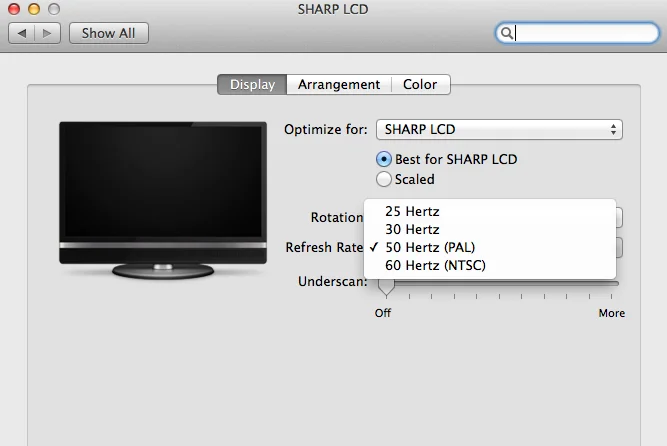Choose 25 Hertz from the refresh rate menu
Image resolution: width=667 pixels, height=446 pixels.
point(490,211)
